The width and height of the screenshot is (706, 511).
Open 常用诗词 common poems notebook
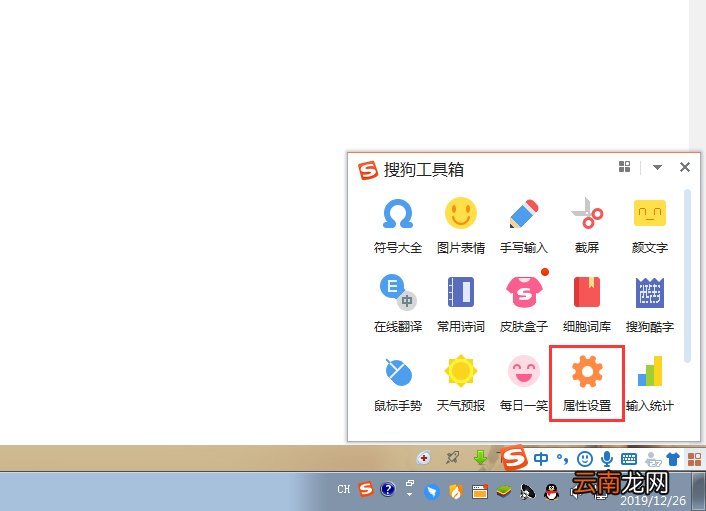(461, 304)
